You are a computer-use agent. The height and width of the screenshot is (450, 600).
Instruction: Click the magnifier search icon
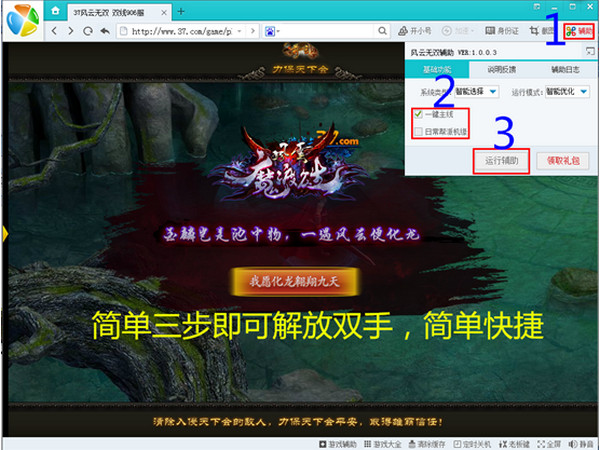click(x=382, y=31)
